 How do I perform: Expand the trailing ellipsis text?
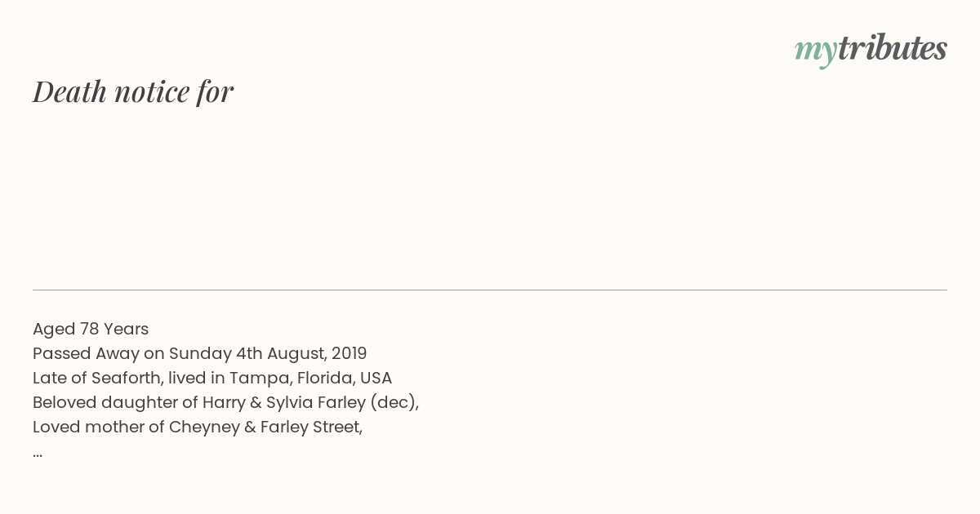click(38, 454)
